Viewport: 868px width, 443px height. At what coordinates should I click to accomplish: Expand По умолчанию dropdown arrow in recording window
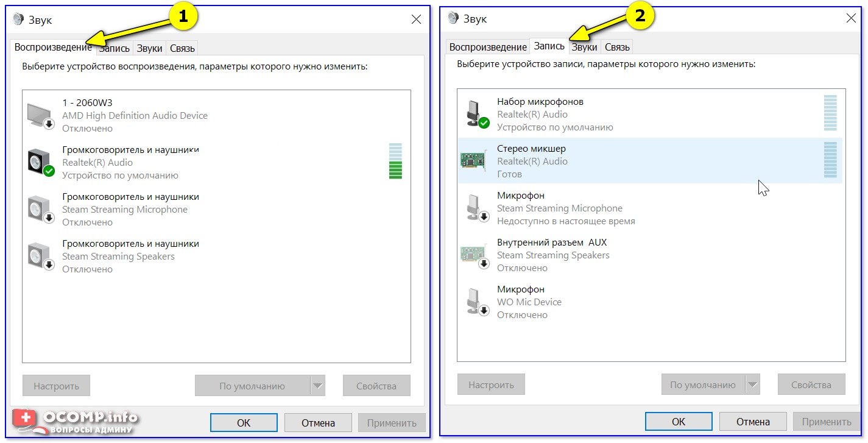(753, 385)
